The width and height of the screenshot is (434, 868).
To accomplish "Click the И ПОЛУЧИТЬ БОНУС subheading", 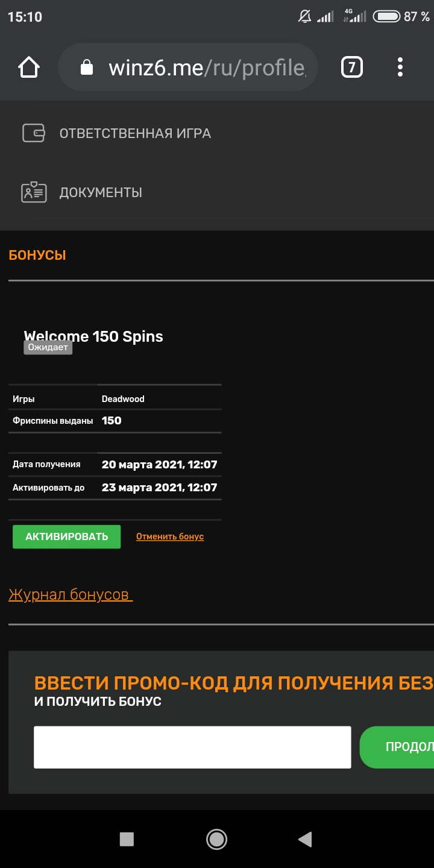I will pos(98,702).
